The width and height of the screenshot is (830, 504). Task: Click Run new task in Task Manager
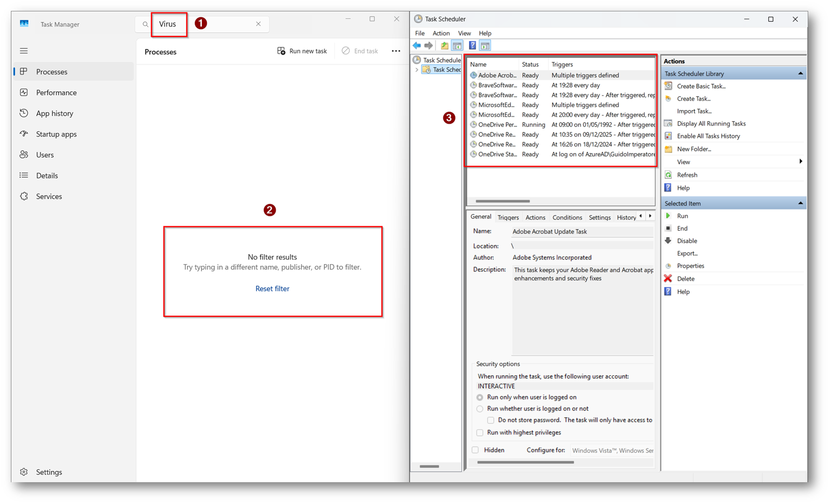coord(302,51)
